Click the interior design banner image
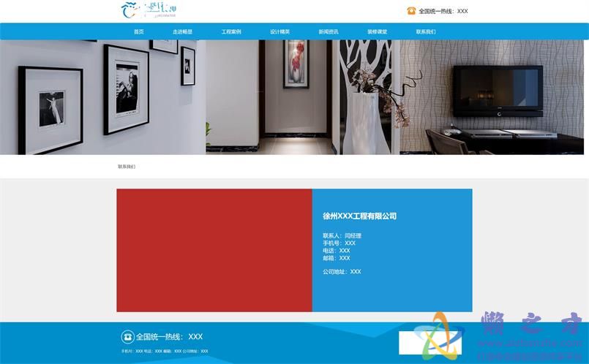Viewport: 589px width, 364px height. coord(292,97)
